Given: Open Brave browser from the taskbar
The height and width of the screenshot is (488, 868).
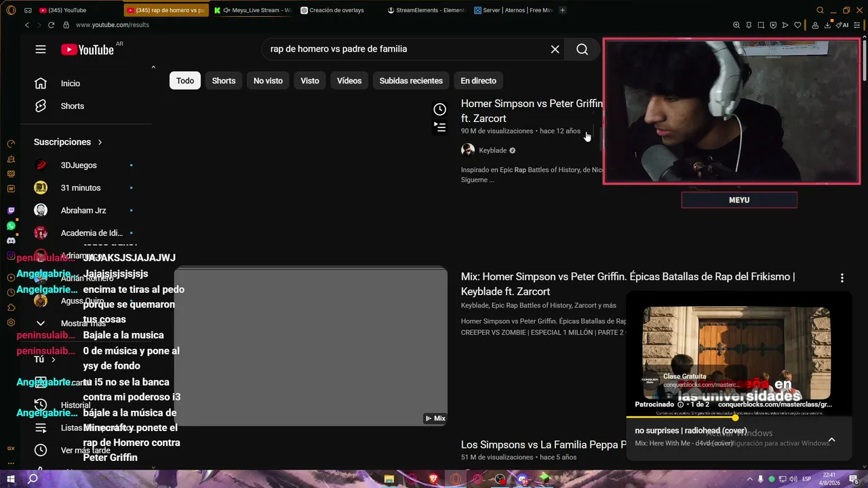Looking at the screenshot, I should pos(433,479).
